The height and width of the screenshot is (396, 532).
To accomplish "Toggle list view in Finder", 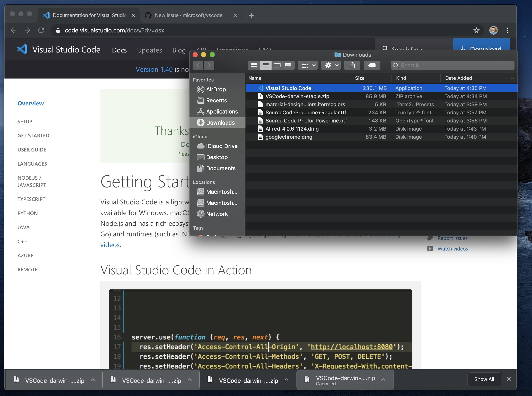I will coord(265,65).
